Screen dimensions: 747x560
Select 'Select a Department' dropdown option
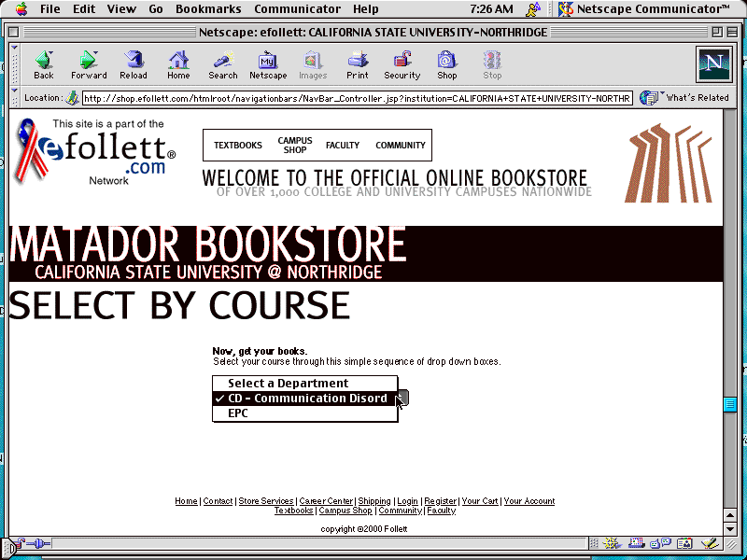[305, 384]
